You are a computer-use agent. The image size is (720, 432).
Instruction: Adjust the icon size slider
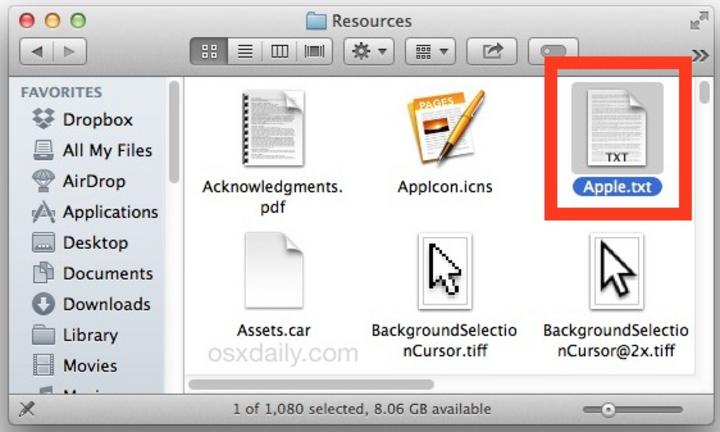(608, 409)
